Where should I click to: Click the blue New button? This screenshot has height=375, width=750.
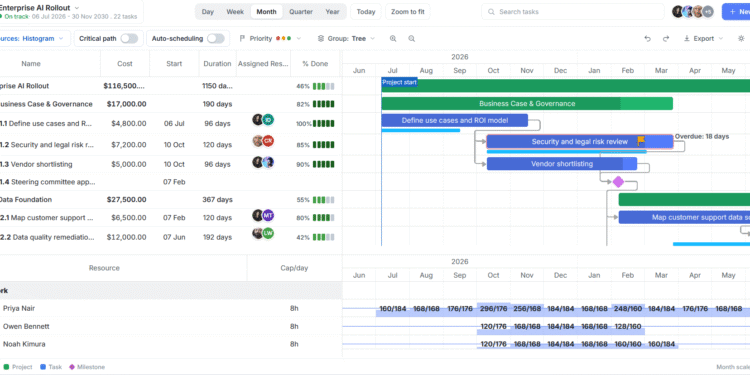click(736, 12)
